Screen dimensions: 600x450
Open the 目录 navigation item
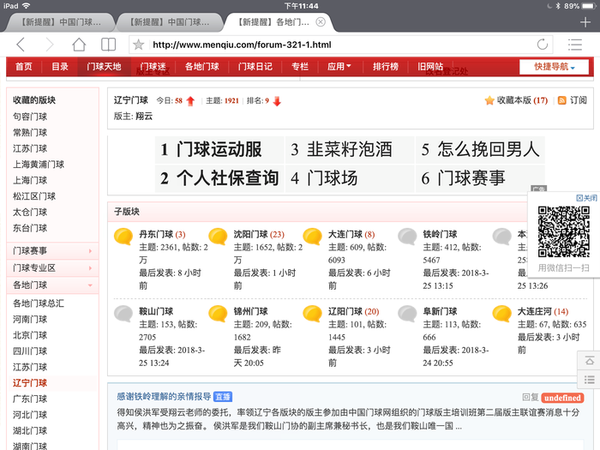[60, 67]
